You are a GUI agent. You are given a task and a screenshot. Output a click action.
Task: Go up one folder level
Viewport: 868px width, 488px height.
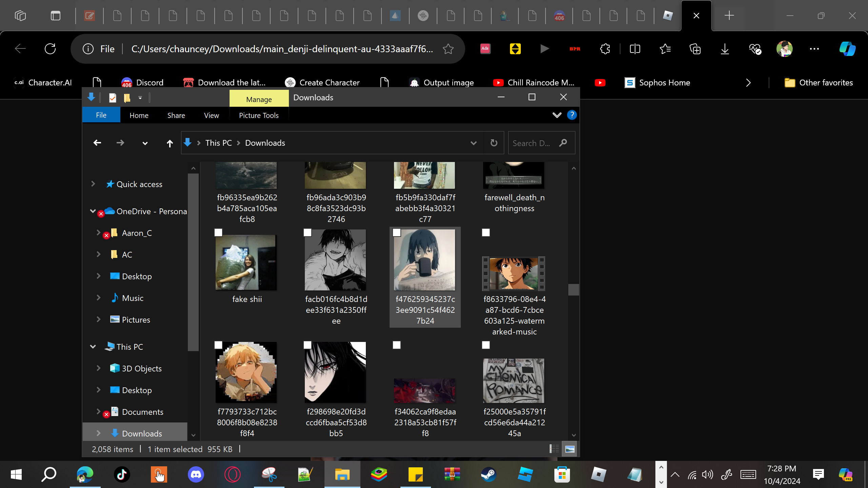pos(170,143)
